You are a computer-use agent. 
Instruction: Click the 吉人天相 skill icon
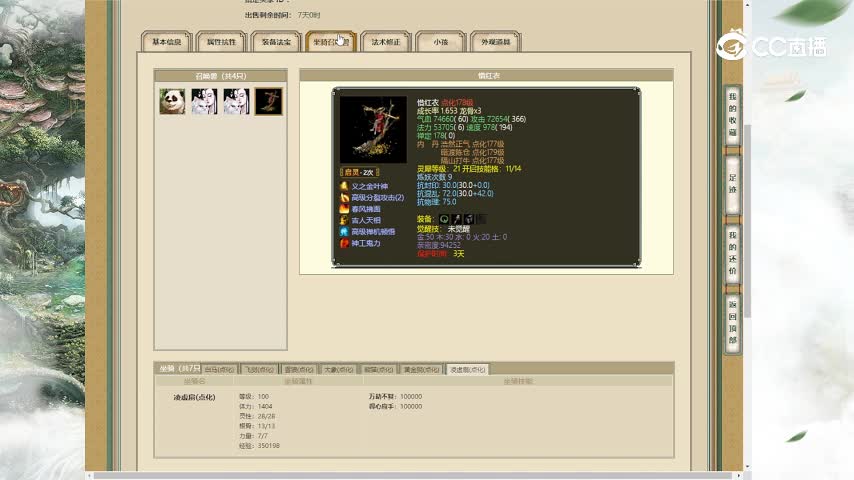pyautogui.click(x=344, y=220)
